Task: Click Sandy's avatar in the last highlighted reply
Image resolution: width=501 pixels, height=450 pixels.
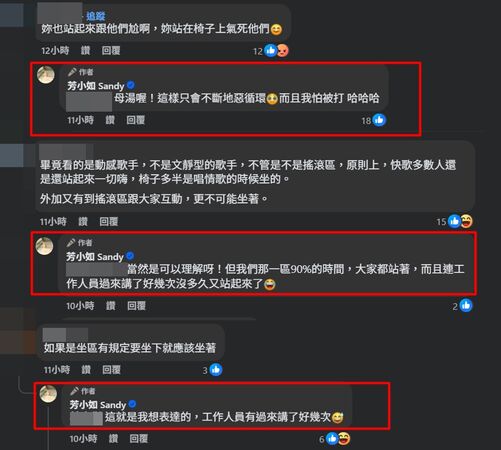Action: pos(48,394)
